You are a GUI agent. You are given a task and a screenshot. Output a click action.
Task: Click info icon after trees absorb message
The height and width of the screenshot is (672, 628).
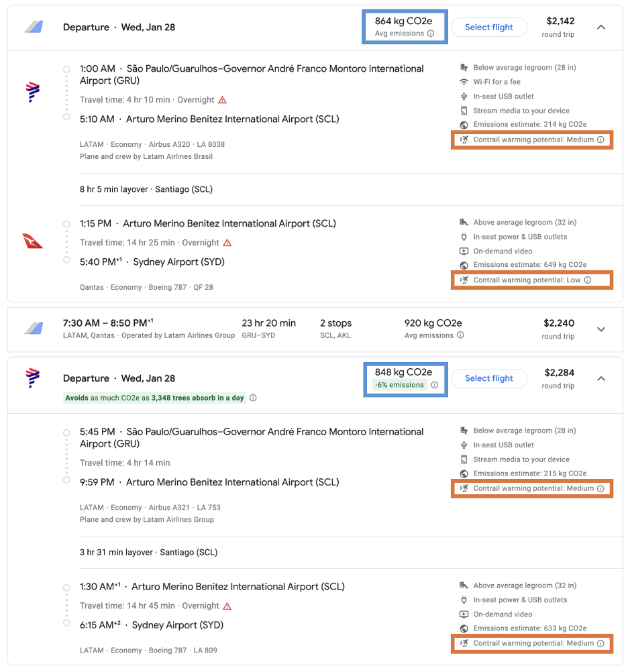coord(253,398)
